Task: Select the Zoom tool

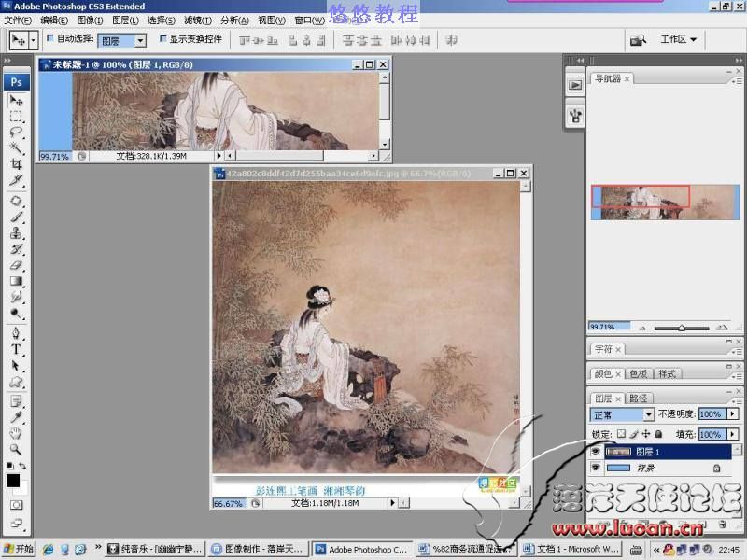Action: pyautogui.click(x=16, y=449)
